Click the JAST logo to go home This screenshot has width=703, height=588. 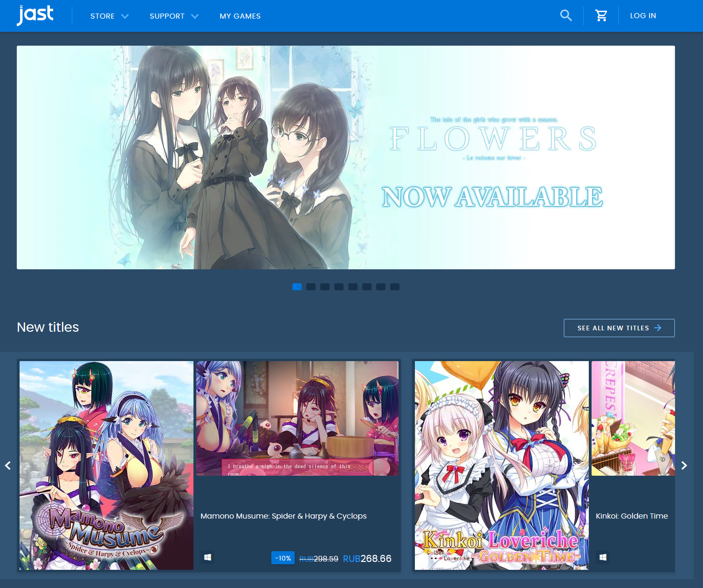point(35,15)
